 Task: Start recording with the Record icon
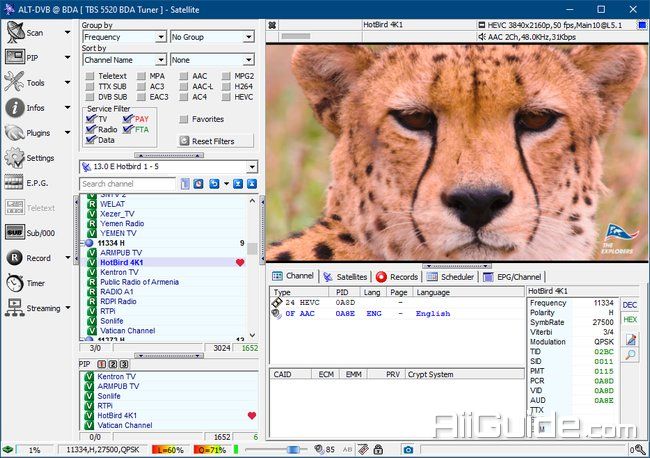tap(15, 258)
